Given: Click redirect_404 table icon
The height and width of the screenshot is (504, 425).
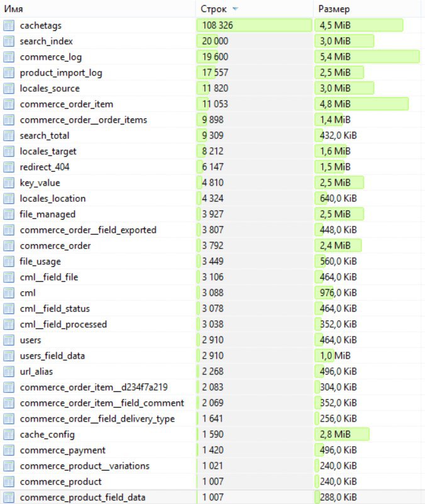Looking at the screenshot, I should [x=9, y=167].
